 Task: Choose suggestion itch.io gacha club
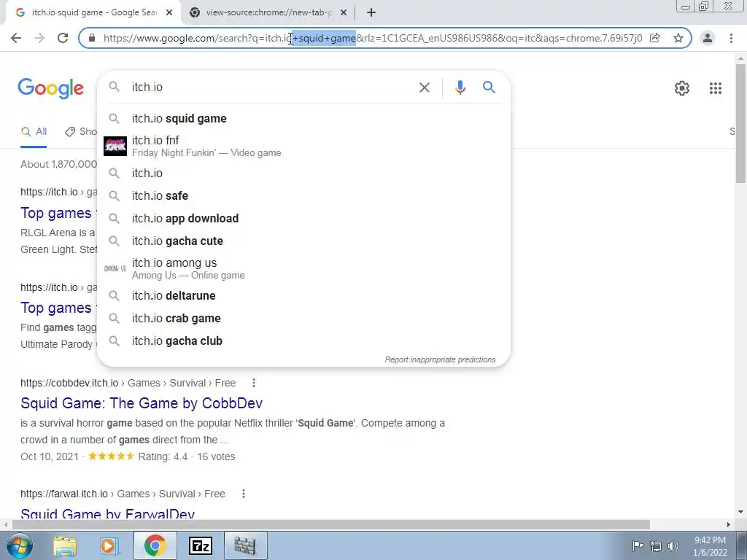[x=303, y=341]
